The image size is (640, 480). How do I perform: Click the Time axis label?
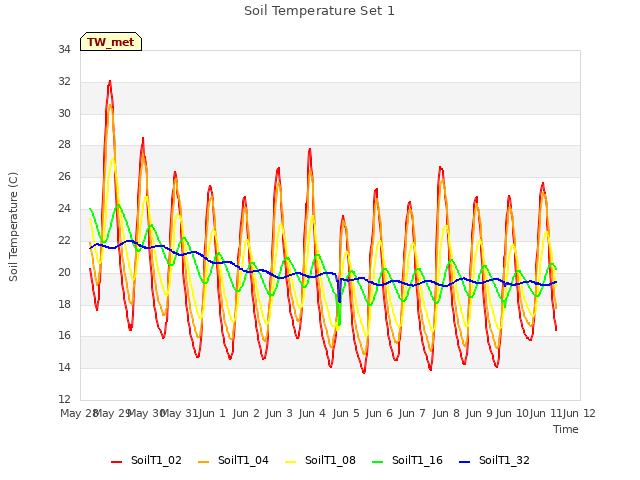click(566, 429)
